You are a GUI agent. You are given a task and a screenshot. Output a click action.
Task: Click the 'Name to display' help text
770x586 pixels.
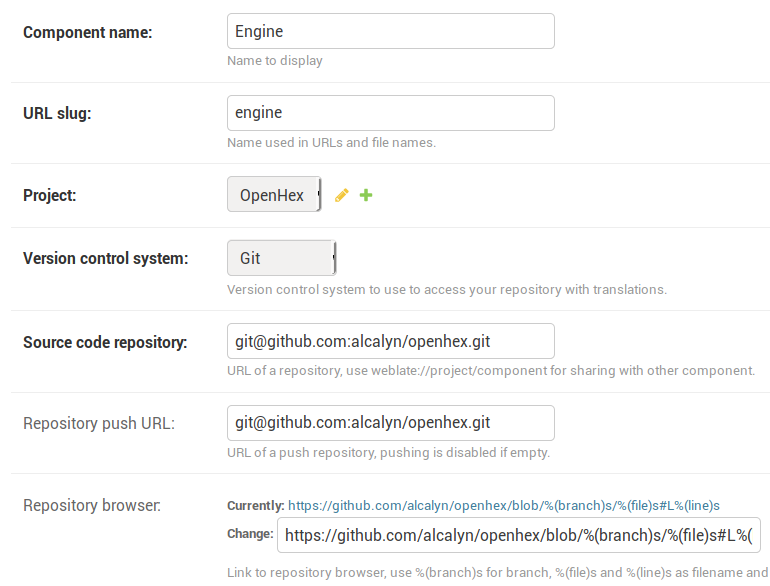[x=275, y=61]
